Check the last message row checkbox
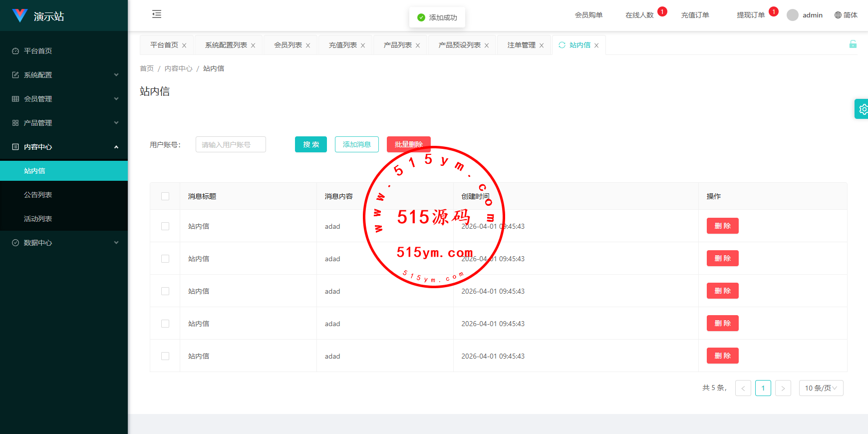The height and width of the screenshot is (434, 868). (x=165, y=356)
